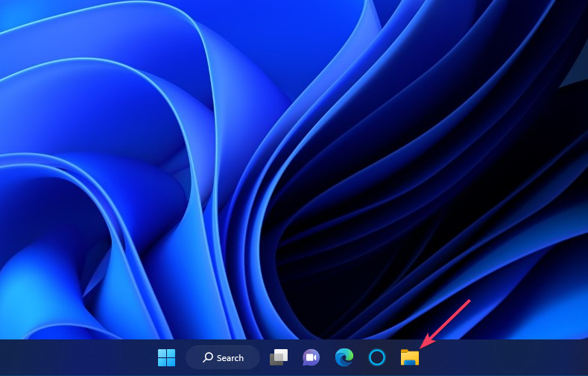Screen dimensions: 588x376
Task: Click the blue-green swirl Edge icon
Action: point(344,357)
